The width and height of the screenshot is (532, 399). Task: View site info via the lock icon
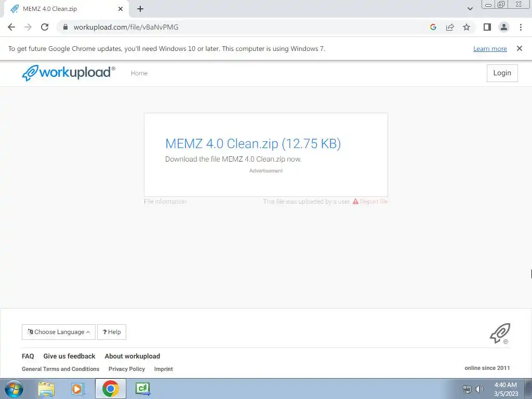65,27
